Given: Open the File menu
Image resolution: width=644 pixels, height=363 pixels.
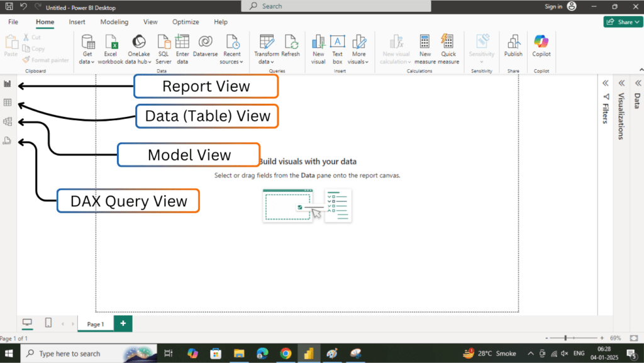Looking at the screenshot, I should click(x=13, y=22).
